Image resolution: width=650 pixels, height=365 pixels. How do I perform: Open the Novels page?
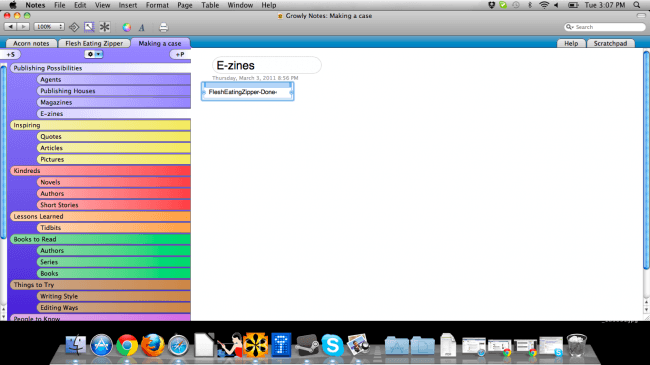click(x=114, y=182)
